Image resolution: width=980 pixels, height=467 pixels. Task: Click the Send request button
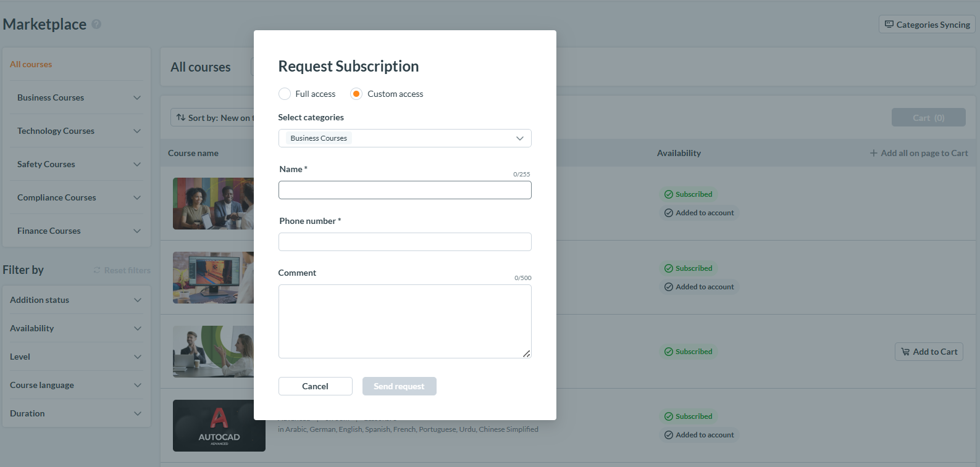tap(400, 386)
